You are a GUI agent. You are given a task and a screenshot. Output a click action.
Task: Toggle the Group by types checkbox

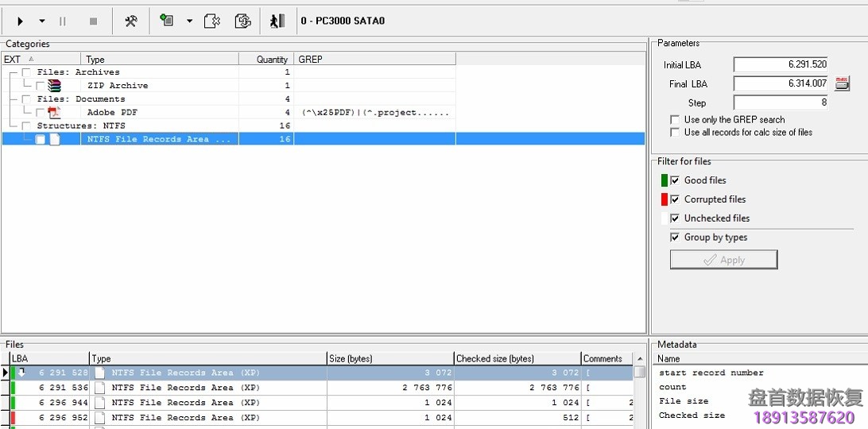coord(675,238)
